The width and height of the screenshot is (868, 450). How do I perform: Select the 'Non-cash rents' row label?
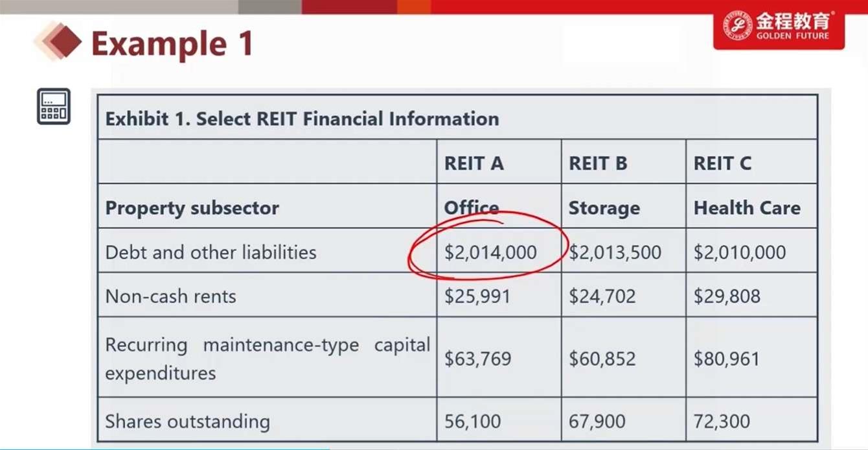pos(170,296)
